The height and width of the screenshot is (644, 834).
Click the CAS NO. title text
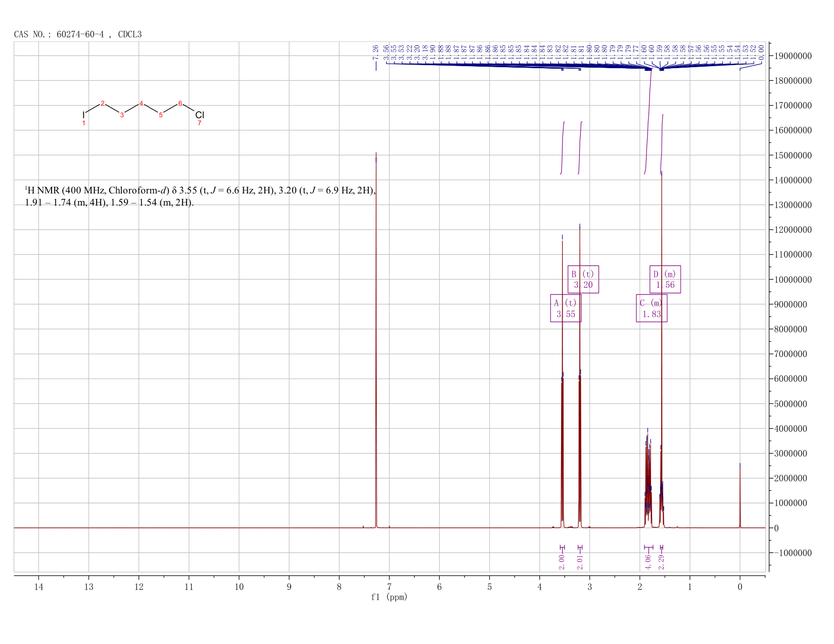[x=78, y=34]
